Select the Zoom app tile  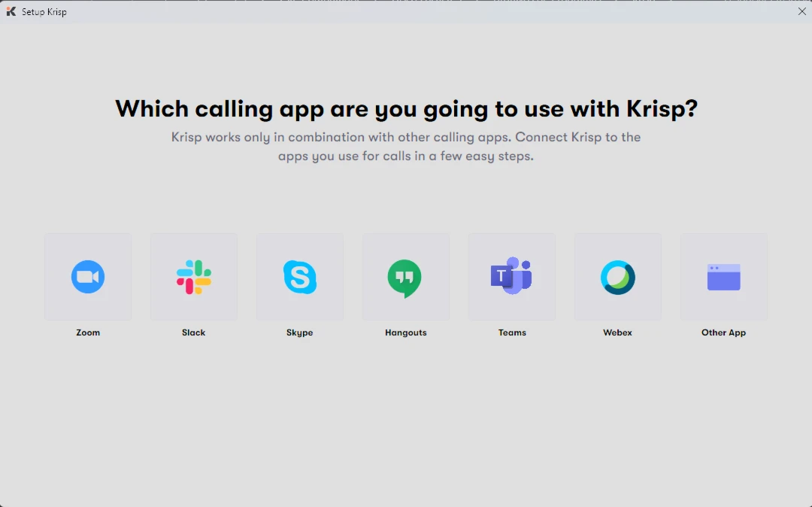click(88, 277)
